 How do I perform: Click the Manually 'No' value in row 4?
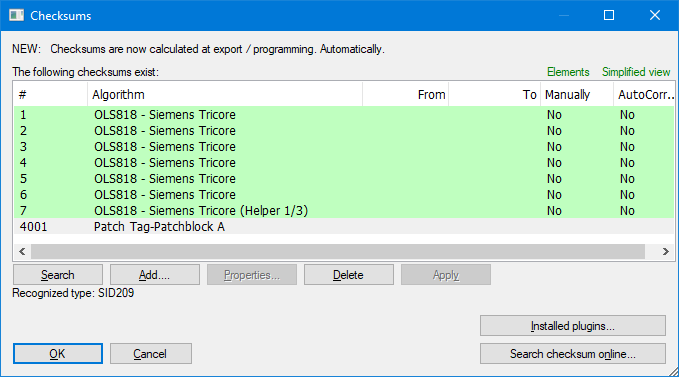(554, 163)
